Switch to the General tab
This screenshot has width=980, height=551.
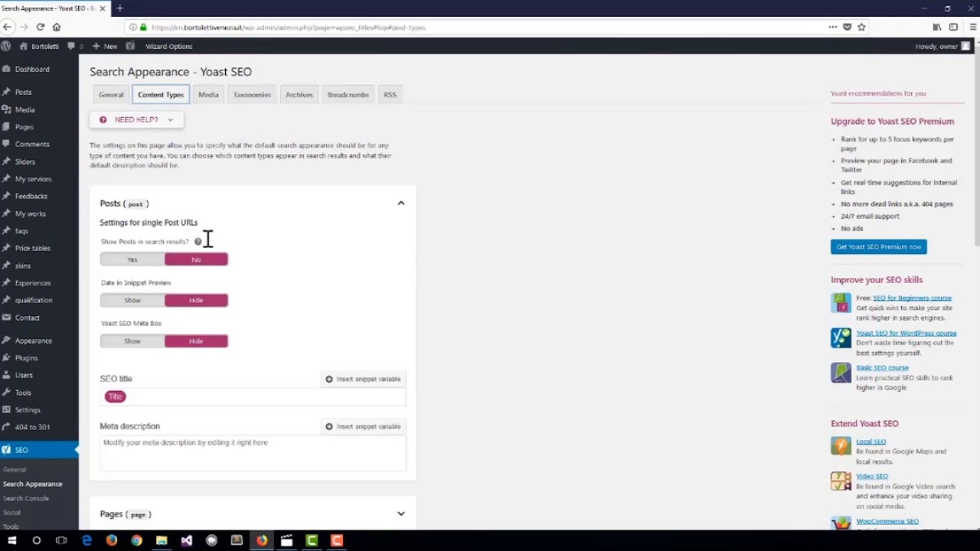pos(111,95)
